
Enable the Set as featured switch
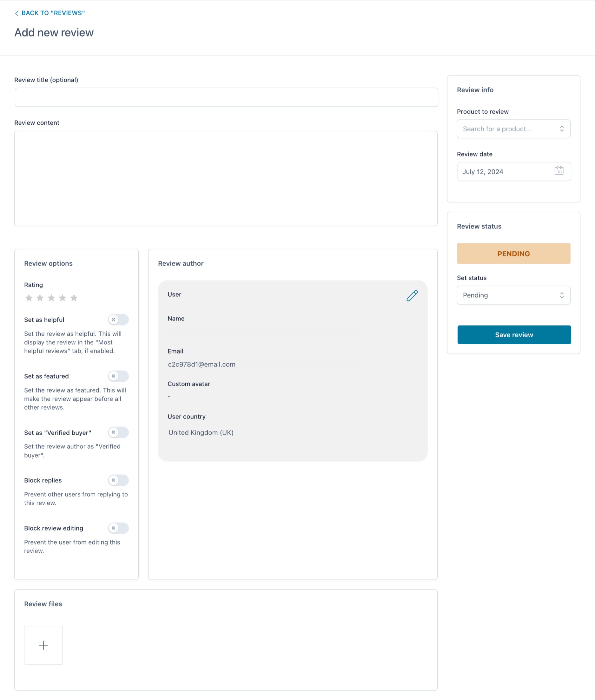tap(118, 376)
